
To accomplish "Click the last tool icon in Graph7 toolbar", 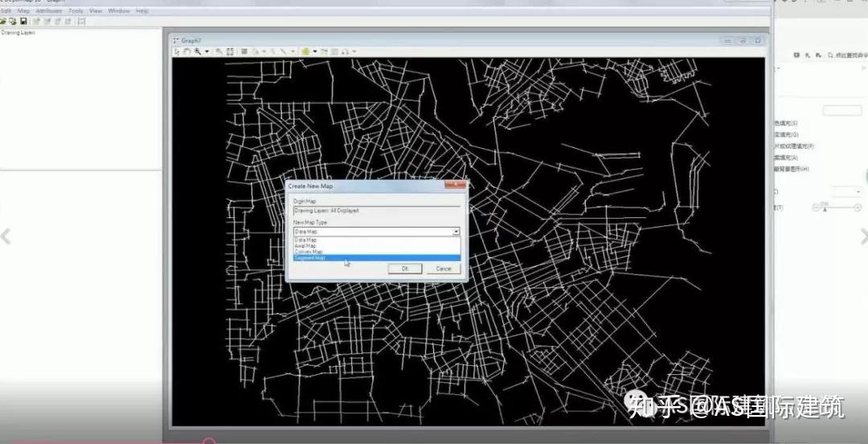I will 345,51.
